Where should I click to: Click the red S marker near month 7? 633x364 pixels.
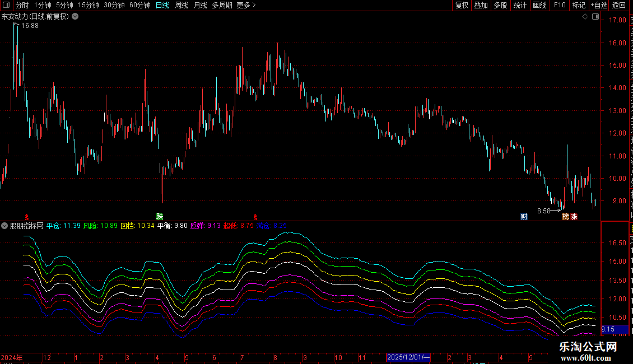[x=255, y=217]
